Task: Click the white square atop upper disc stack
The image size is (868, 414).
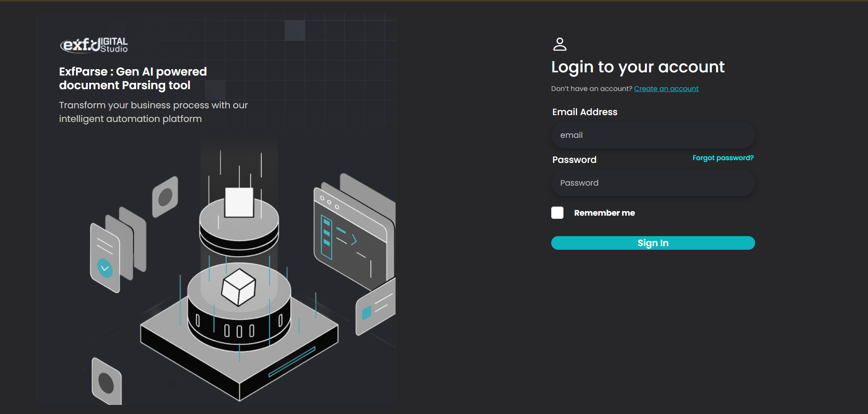Action: (239, 202)
